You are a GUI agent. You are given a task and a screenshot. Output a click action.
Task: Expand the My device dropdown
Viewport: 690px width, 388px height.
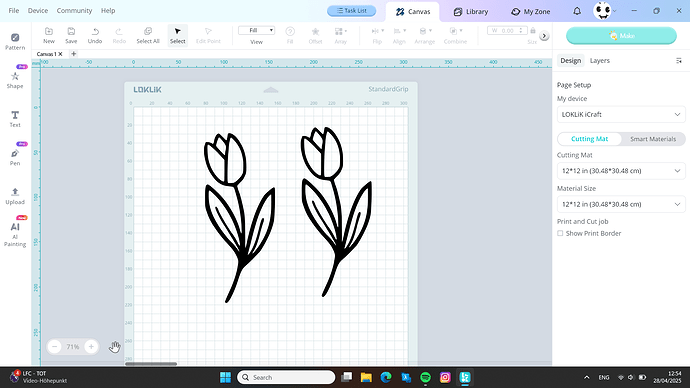(x=621, y=114)
